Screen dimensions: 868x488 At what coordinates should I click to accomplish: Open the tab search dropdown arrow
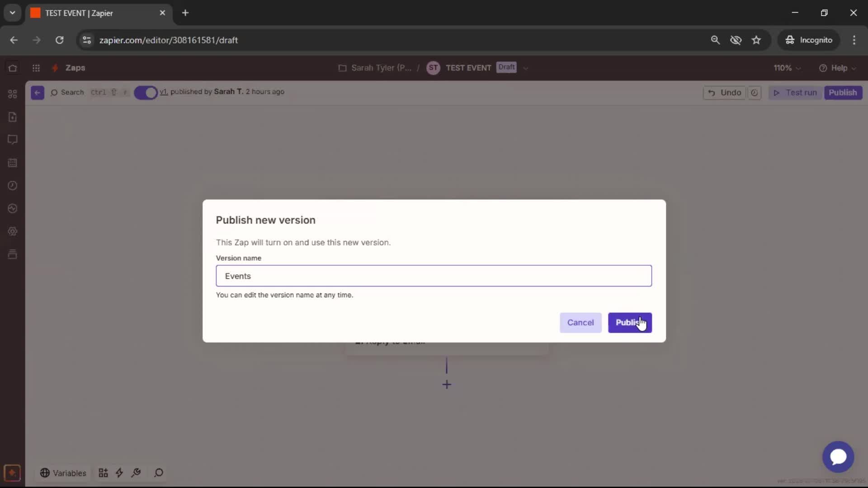point(13,13)
